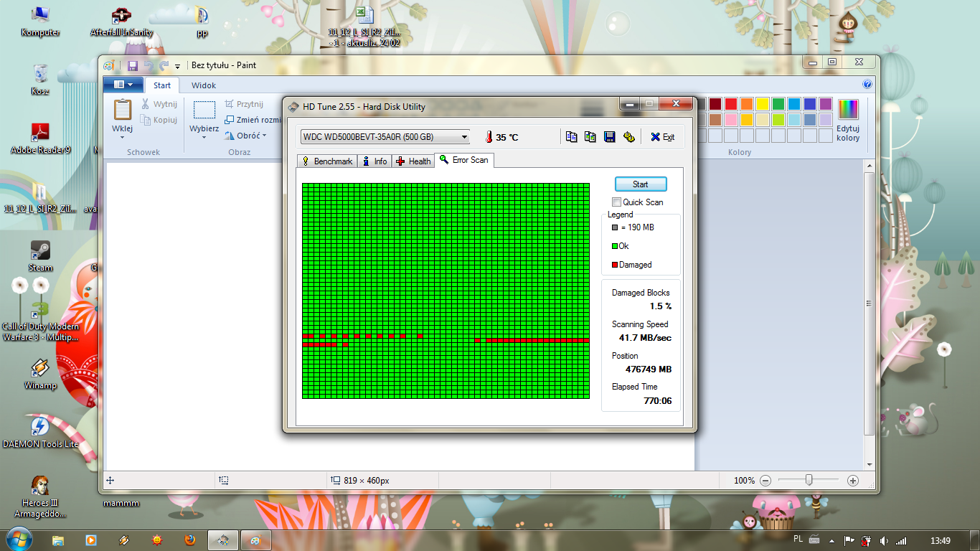
Task: Switch to the Info tab
Action: [x=374, y=161]
